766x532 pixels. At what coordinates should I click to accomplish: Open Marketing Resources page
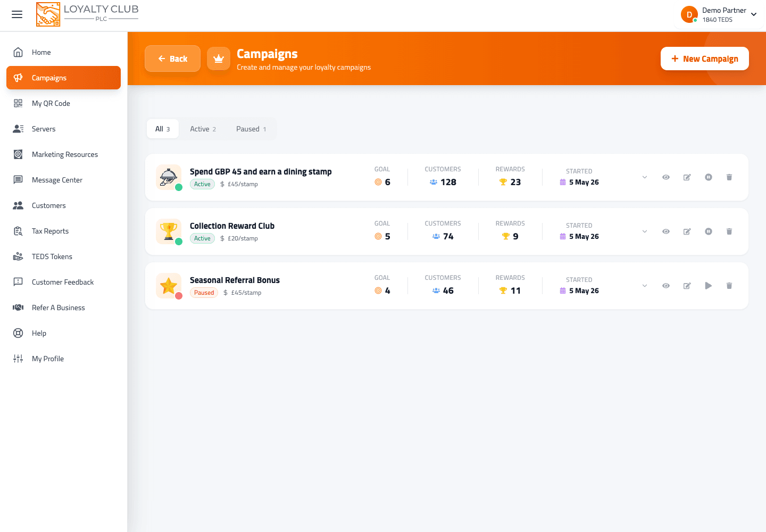(x=63, y=154)
